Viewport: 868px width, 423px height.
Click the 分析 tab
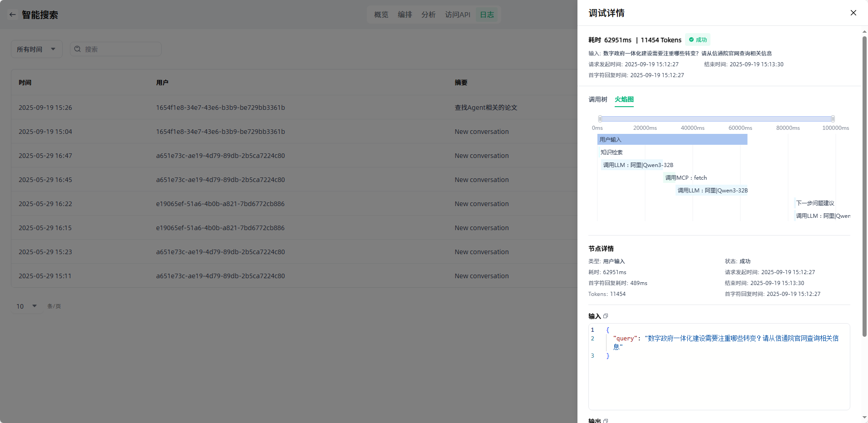pyautogui.click(x=428, y=15)
